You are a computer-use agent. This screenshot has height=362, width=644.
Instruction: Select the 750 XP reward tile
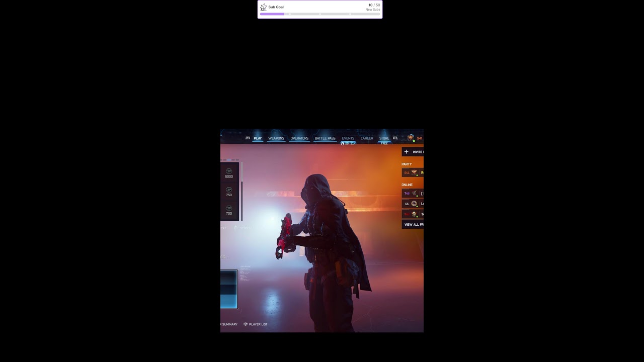click(229, 192)
